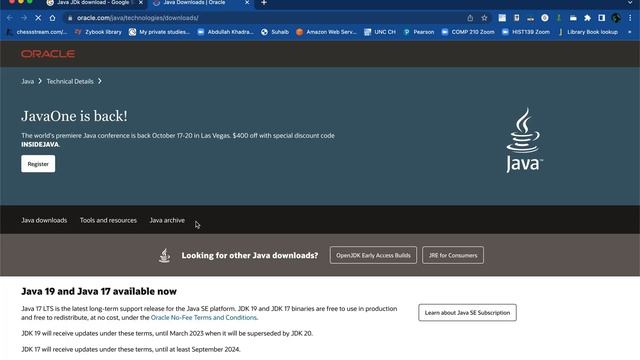Open the Chrome three-dot menu

(x=630, y=18)
